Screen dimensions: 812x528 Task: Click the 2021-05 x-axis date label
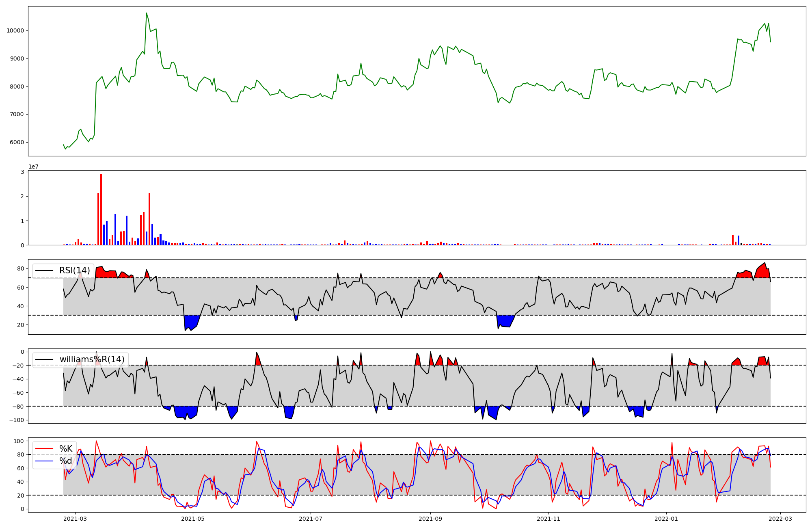(193, 519)
